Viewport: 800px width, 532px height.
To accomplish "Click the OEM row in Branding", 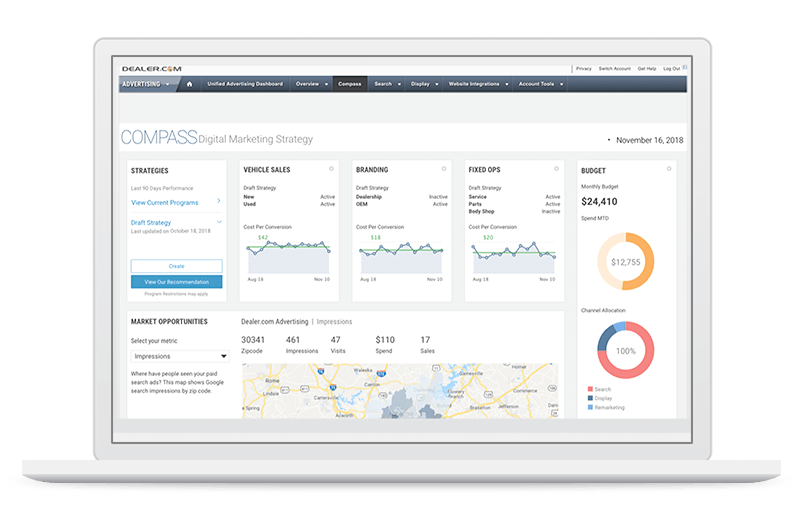I will coord(402,204).
